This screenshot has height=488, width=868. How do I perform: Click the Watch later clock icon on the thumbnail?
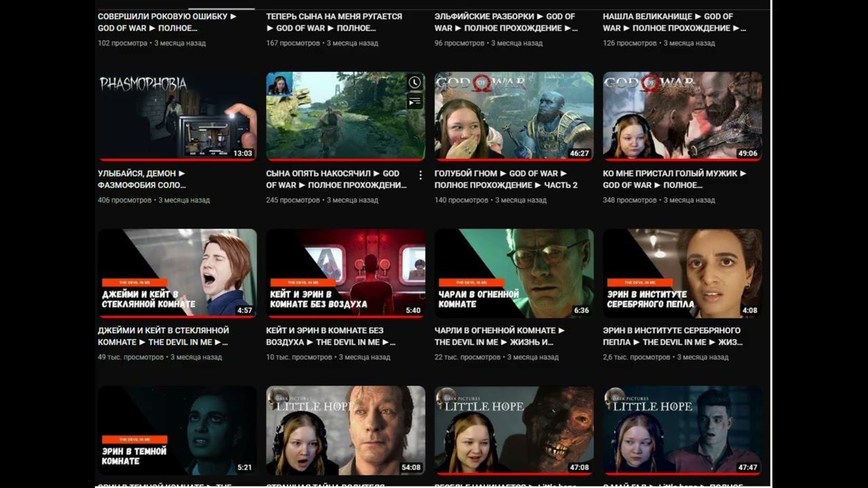tap(414, 83)
